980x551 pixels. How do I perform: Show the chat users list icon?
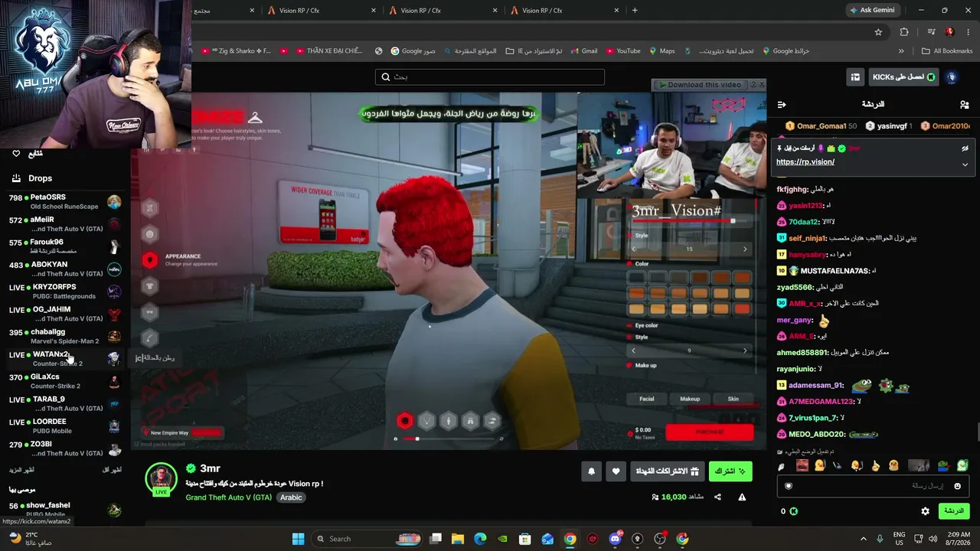(964, 105)
